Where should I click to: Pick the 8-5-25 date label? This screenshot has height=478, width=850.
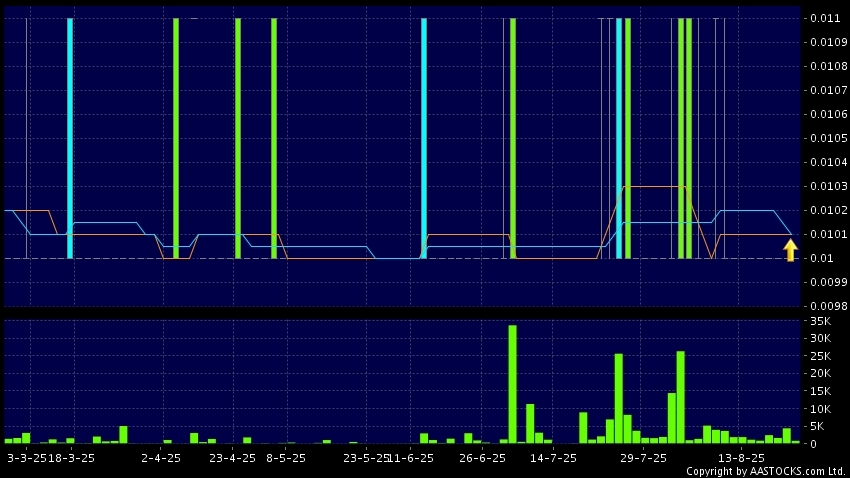[x=286, y=458]
